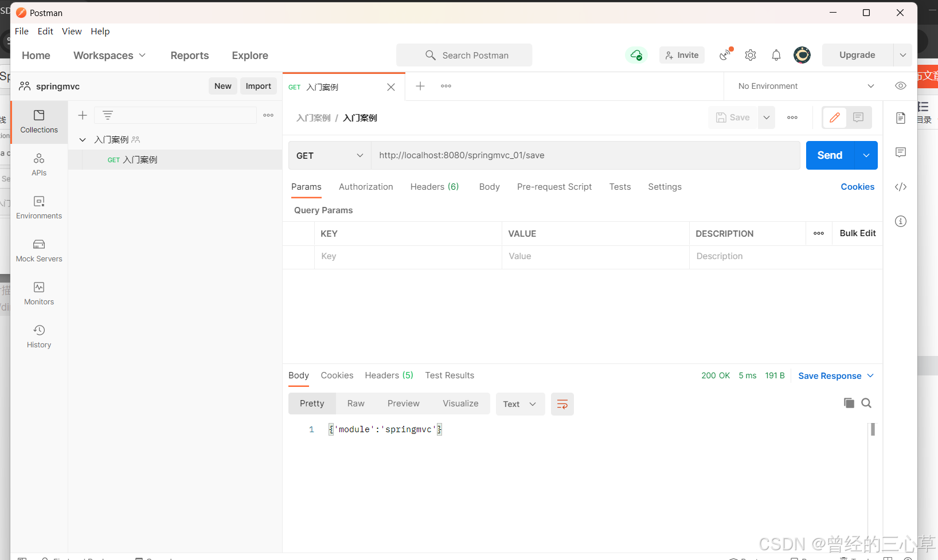Copy the response body to clipboard

pos(849,403)
